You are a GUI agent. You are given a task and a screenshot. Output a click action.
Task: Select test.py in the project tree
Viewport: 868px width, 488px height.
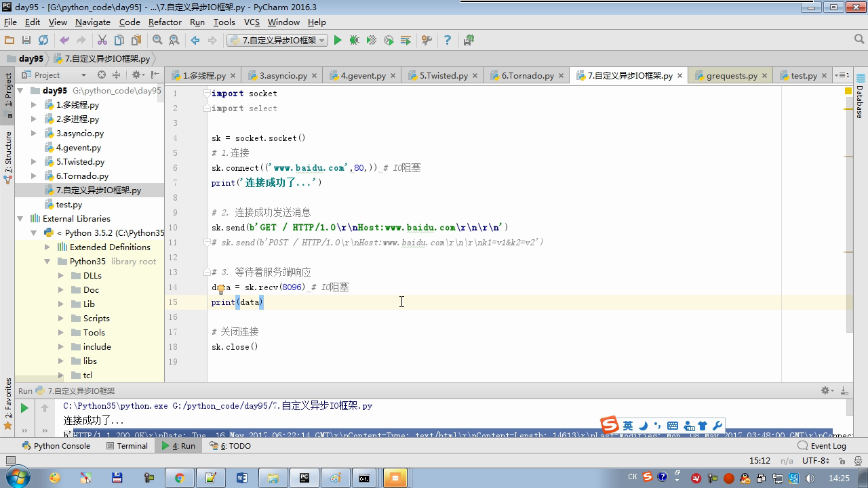point(68,205)
